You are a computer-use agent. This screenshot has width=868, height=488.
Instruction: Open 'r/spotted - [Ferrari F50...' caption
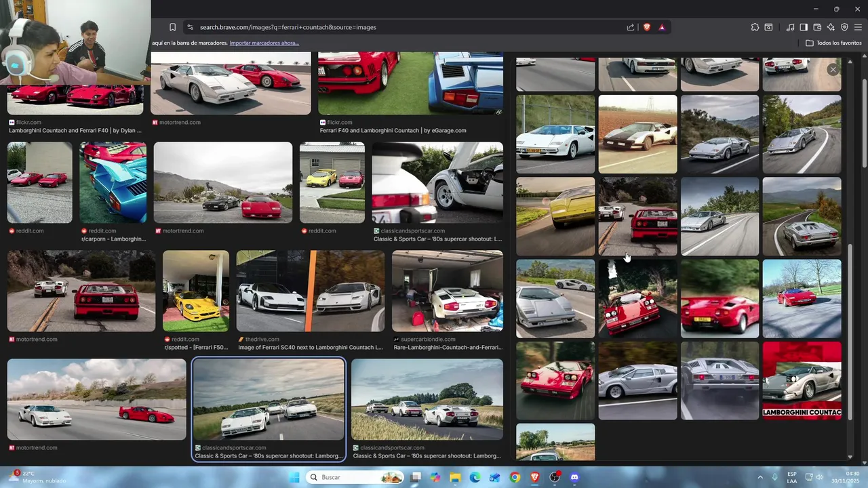click(196, 347)
